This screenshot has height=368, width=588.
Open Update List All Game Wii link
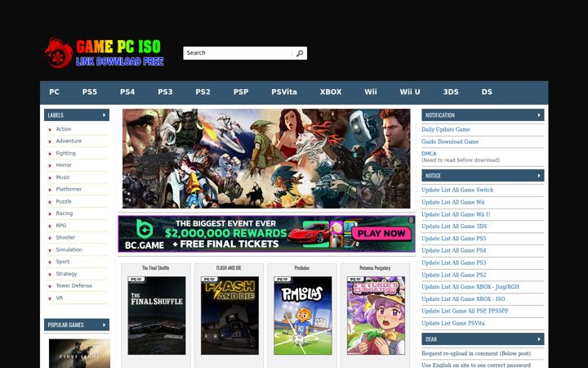coord(453,203)
